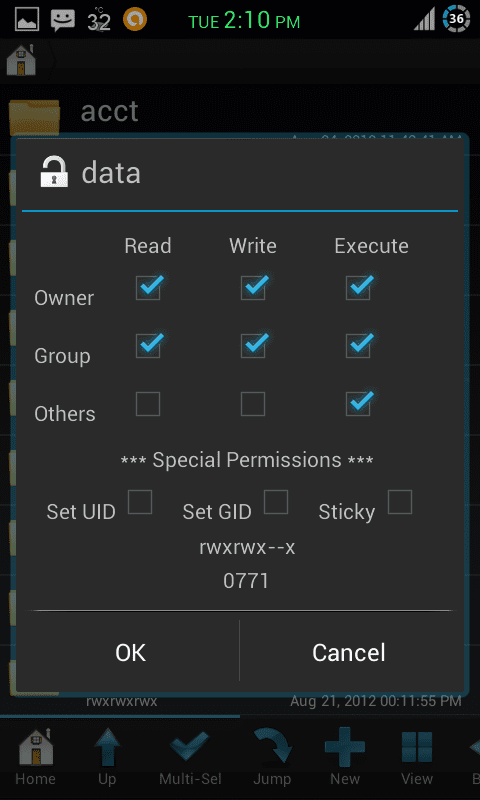This screenshot has height=800, width=480.
Task: Activate the Multi-Sel checkmark tool
Action: [190, 756]
